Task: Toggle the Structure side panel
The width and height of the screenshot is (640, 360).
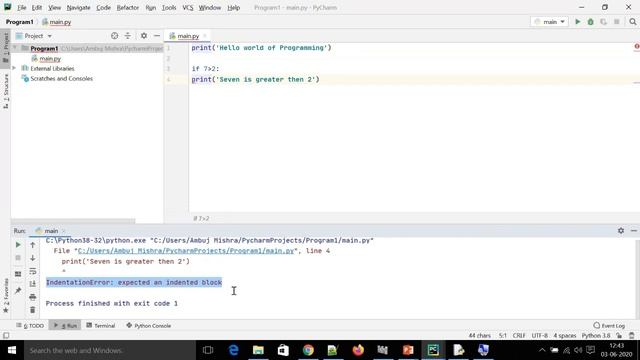Action: [6, 91]
